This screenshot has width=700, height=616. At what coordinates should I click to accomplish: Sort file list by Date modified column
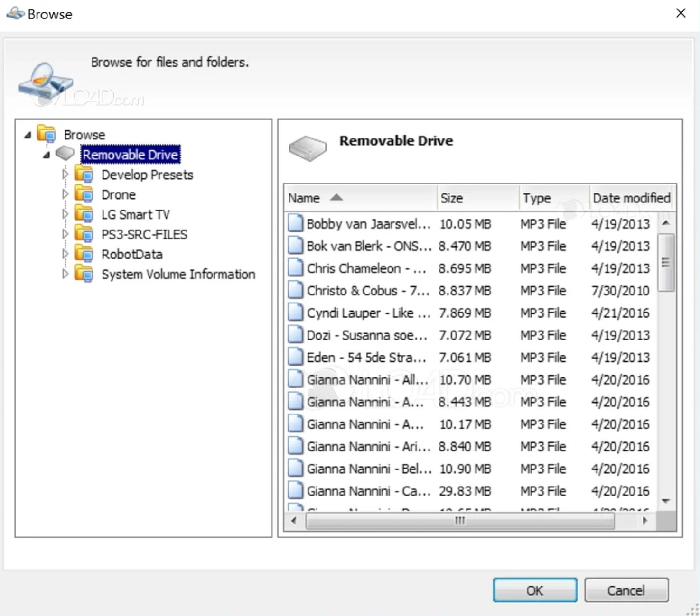click(632, 198)
